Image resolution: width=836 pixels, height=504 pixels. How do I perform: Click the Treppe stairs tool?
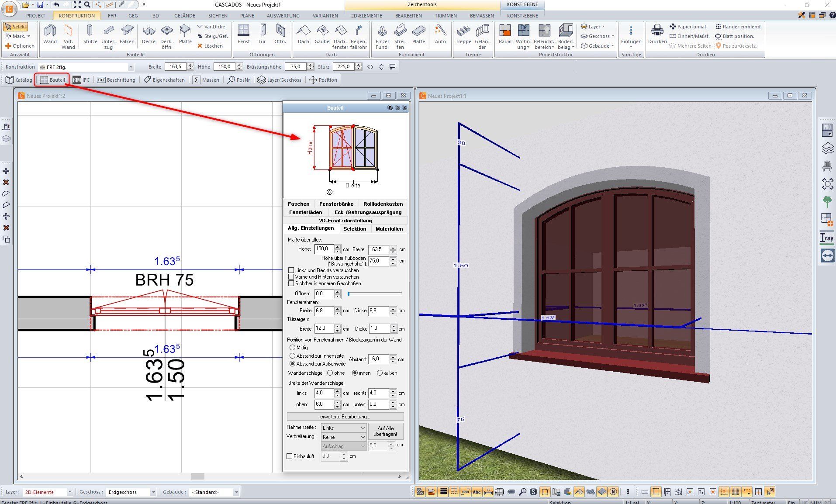click(x=463, y=34)
